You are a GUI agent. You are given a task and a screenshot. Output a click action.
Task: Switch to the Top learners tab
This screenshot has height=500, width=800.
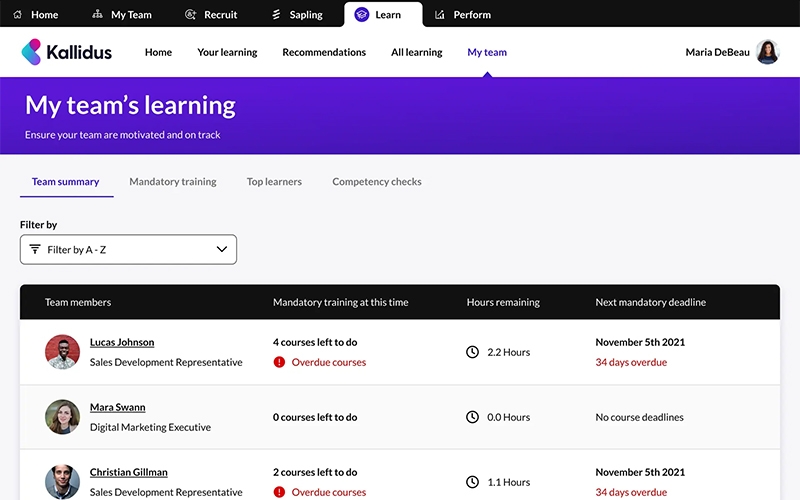(274, 182)
